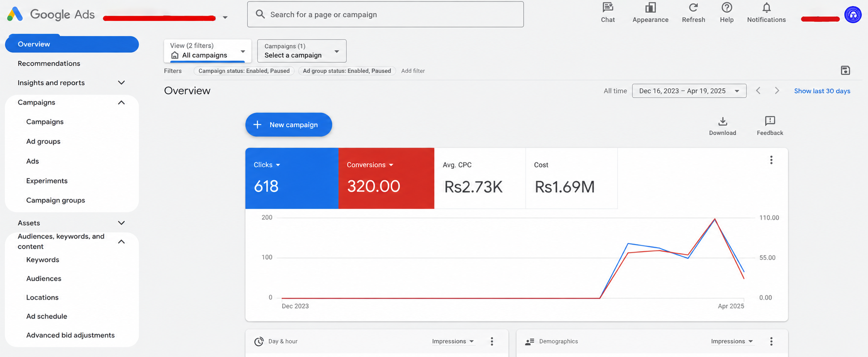
Task: Collapse the Campaigns sidebar section
Action: pos(121,103)
